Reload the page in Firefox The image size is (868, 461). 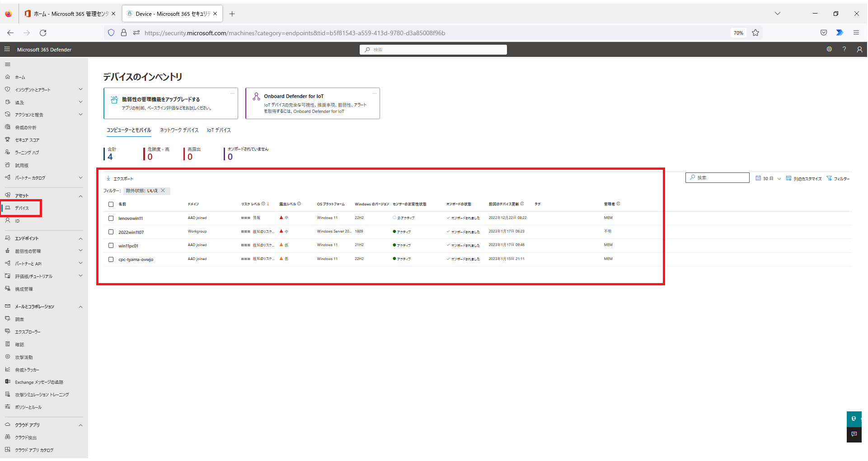tap(43, 33)
